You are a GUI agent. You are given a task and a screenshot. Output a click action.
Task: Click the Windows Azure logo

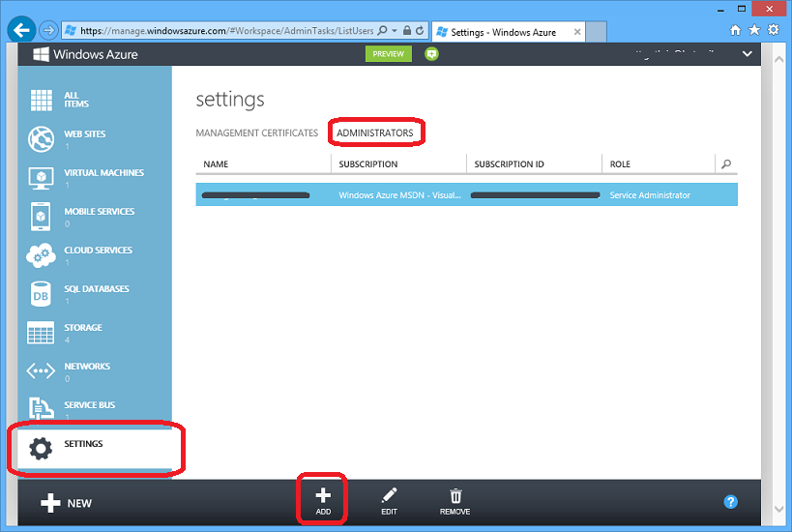[85, 54]
